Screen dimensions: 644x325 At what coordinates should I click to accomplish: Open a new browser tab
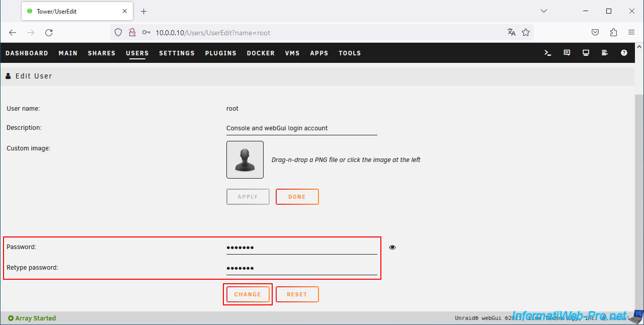coord(144,11)
